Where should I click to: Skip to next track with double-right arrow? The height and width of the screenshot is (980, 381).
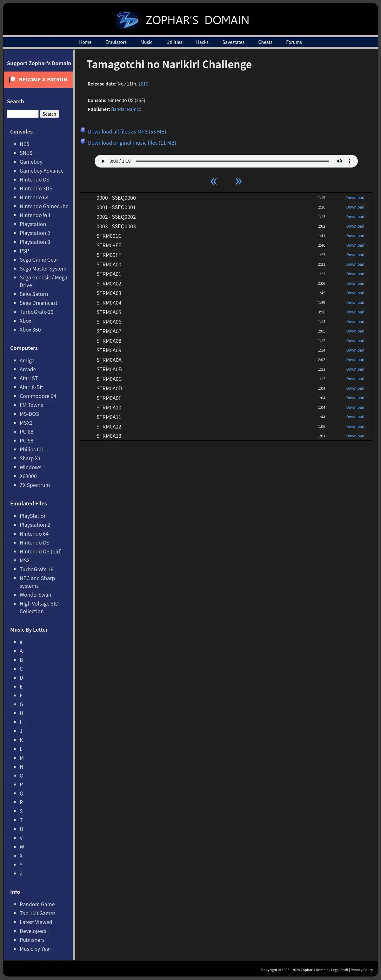tap(238, 181)
